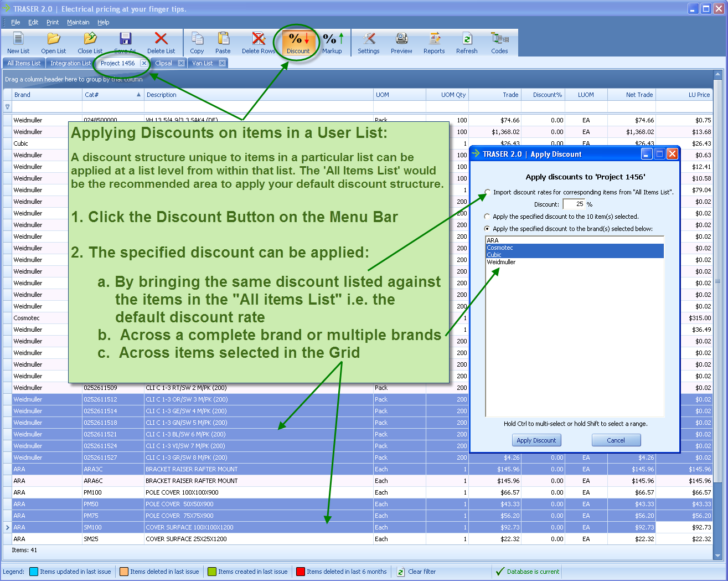Open the Print menu
Screen dimensions: 728x581
pos(53,22)
